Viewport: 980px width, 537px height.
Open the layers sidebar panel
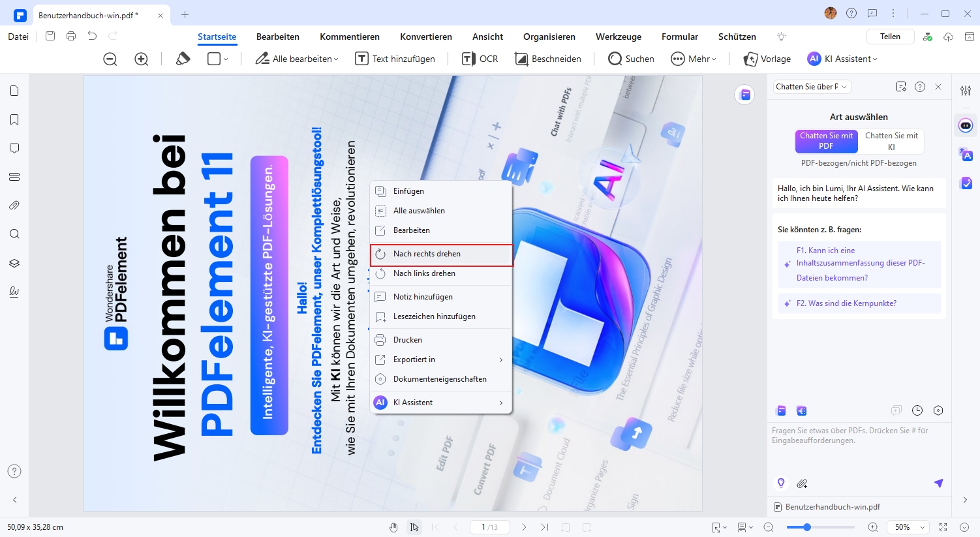[14, 263]
